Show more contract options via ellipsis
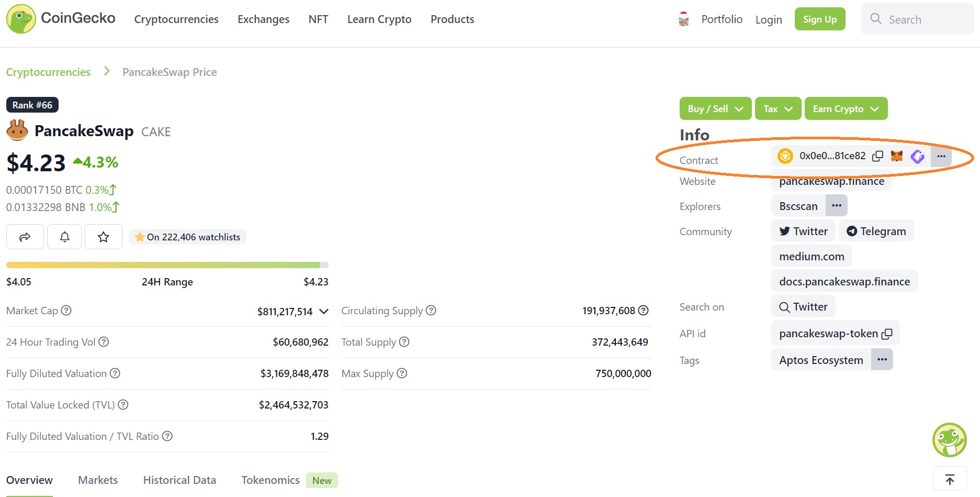The height and width of the screenshot is (497, 980). [941, 156]
